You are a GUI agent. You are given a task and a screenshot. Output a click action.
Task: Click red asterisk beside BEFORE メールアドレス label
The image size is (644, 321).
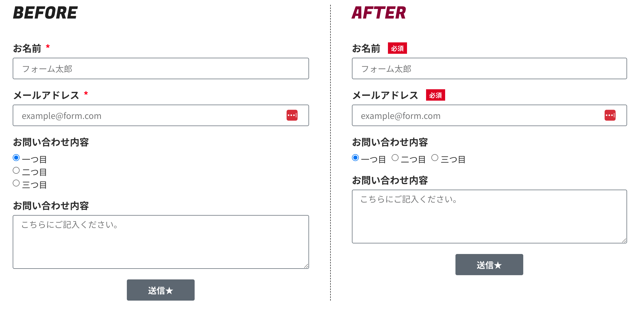point(86,94)
